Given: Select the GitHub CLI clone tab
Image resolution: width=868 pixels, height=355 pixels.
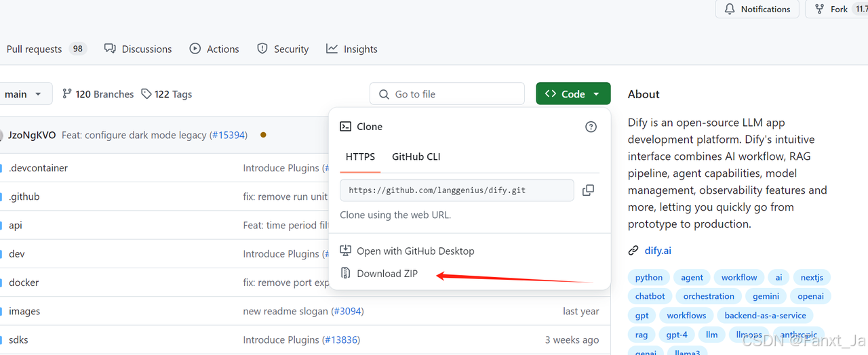Looking at the screenshot, I should (416, 156).
